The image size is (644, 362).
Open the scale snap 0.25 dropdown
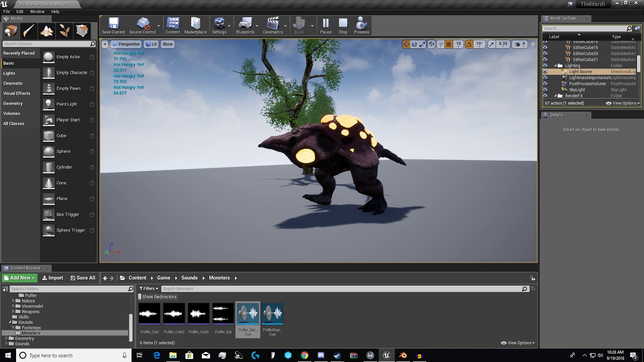pyautogui.click(x=503, y=44)
